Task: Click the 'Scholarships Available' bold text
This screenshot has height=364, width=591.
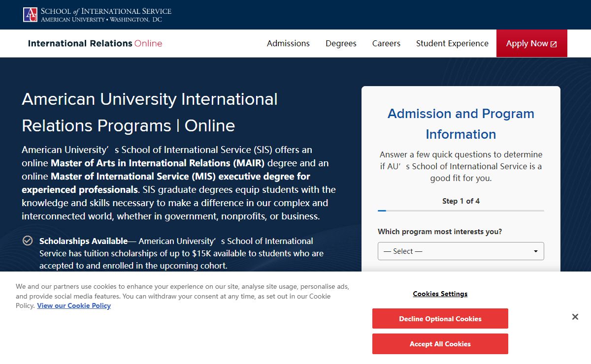Action: [83, 241]
